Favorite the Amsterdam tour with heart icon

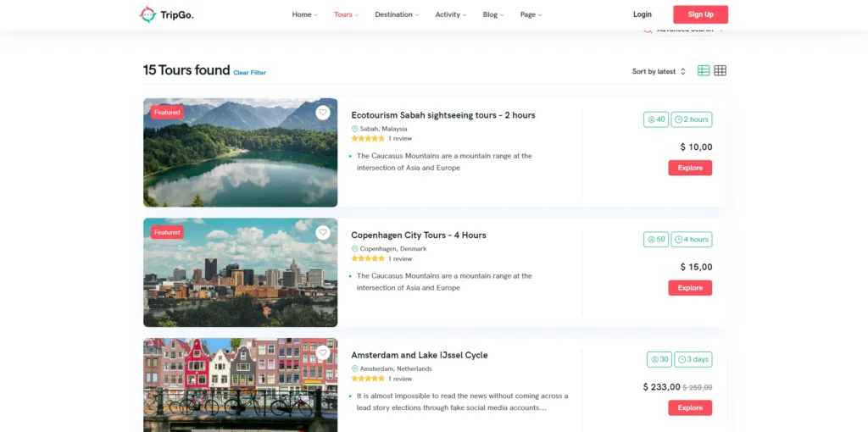pyautogui.click(x=323, y=353)
